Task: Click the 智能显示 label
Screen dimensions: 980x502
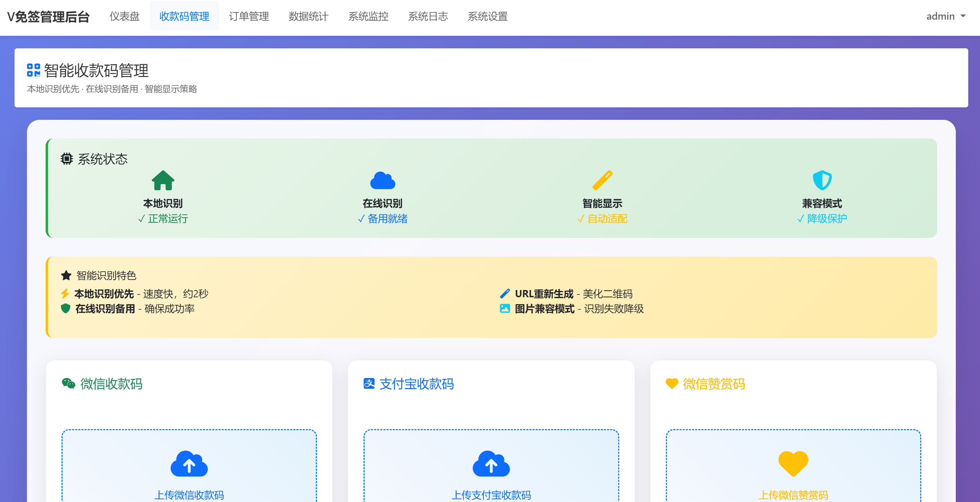Action: pos(602,203)
